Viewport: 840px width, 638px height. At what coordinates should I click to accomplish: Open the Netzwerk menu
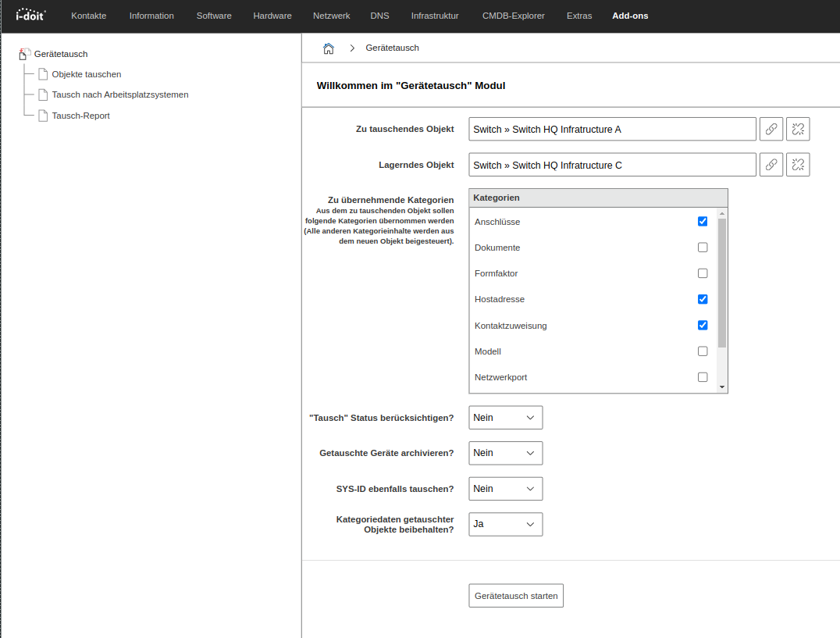point(332,16)
